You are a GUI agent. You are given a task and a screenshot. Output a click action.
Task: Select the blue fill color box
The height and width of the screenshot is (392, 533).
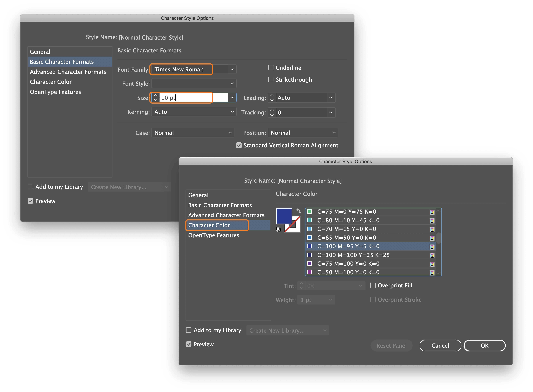click(284, 216)
